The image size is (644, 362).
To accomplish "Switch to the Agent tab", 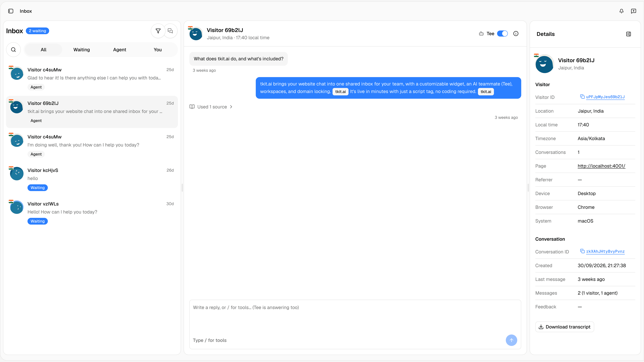I will 120,50.
